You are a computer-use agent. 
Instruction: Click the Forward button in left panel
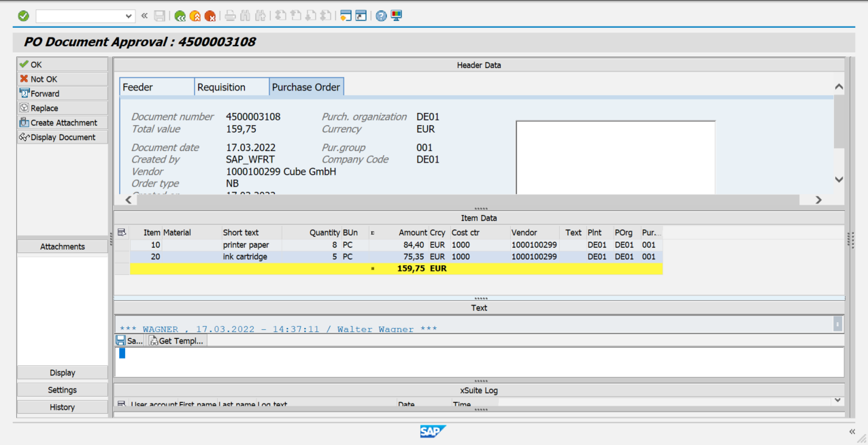[62, 94]
